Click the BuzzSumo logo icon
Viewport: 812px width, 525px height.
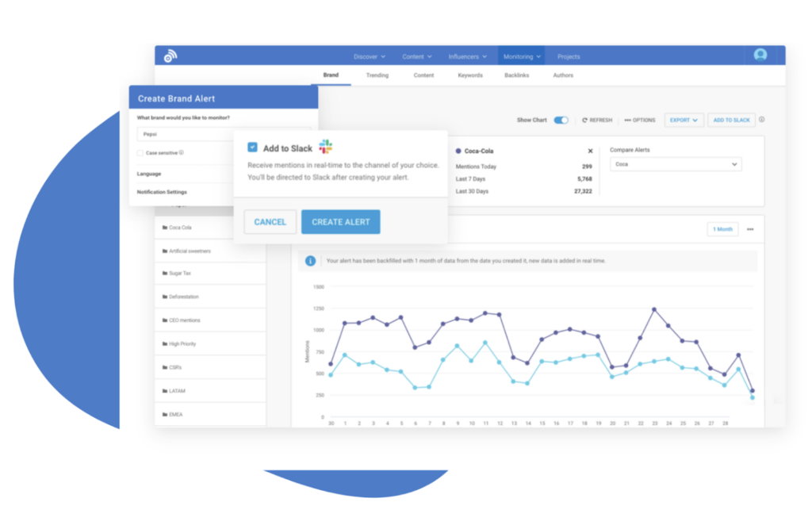pyautogui.click(x=170, y=56)
